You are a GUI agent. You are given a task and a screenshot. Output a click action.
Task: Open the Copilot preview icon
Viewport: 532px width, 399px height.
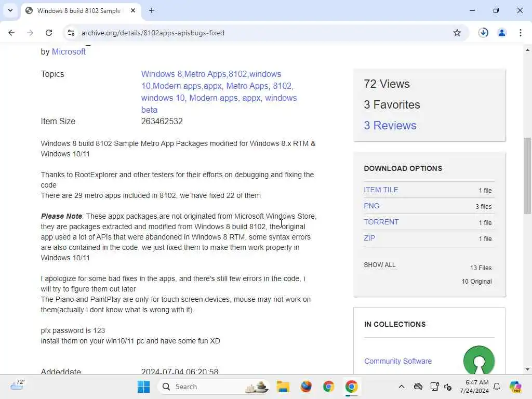(515, 387)
